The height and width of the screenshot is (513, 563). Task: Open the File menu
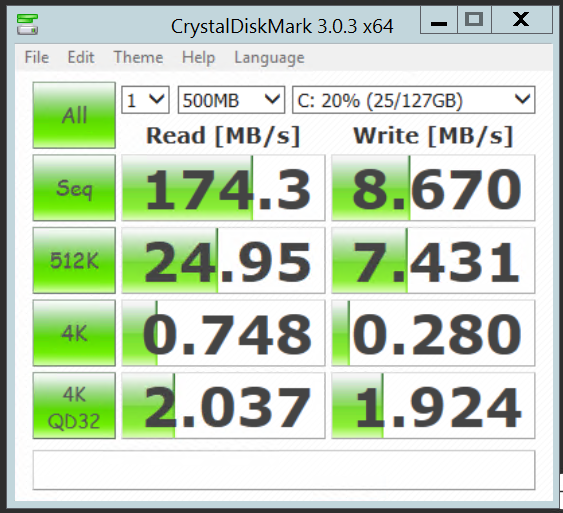[x=37, y=57]
